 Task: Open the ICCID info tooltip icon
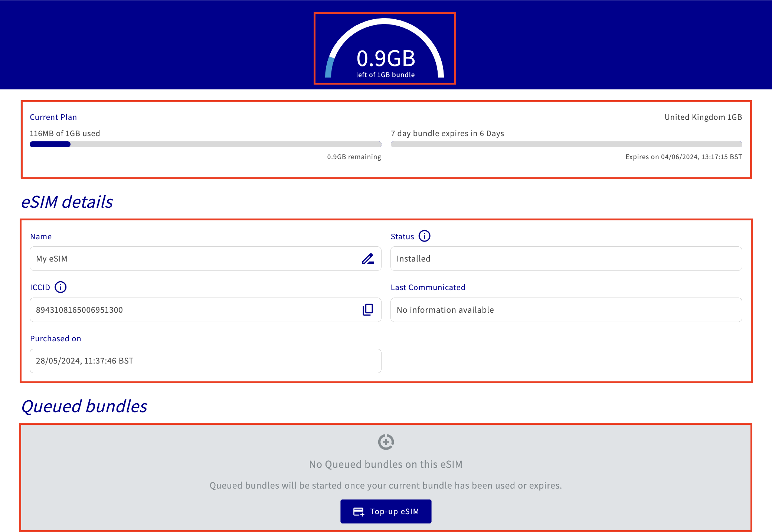pos(60,287)
